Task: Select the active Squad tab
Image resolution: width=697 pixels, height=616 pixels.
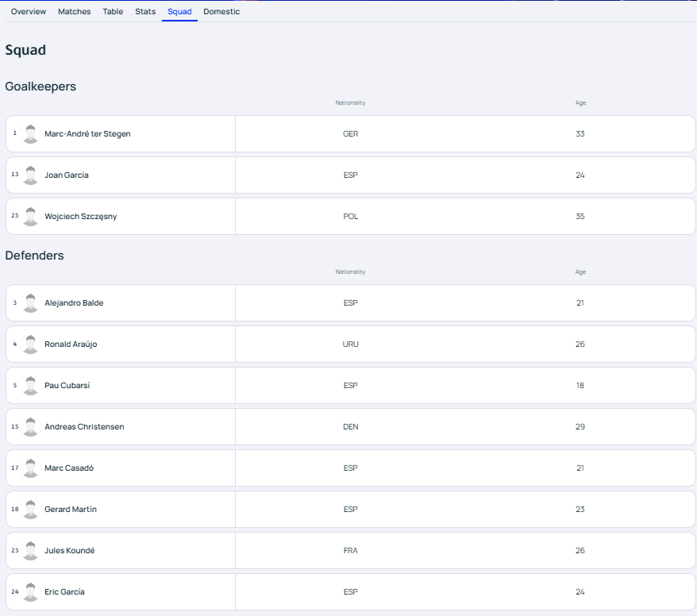Action: click(x=179, y=12)
